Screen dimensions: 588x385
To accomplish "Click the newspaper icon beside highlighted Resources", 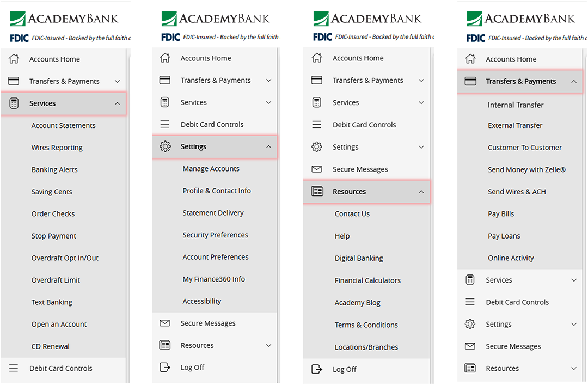I will click(x=317, y=191).
